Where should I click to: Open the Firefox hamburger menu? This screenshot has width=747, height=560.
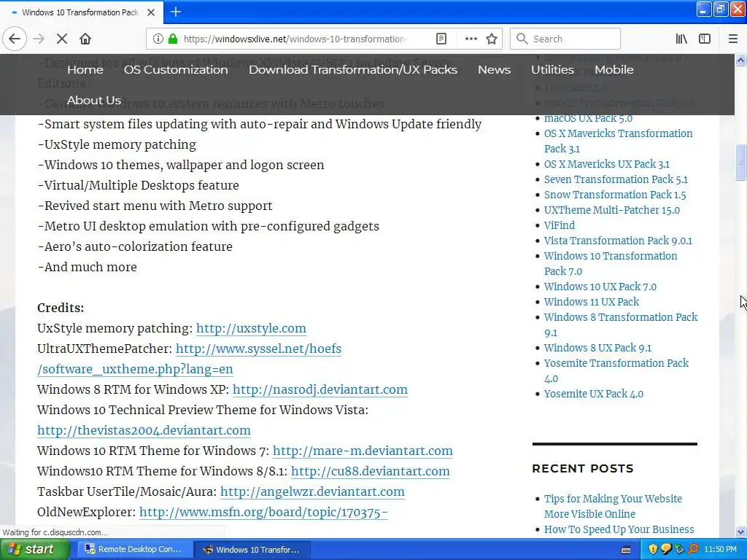pyautogui.click(x=732, y=39)
